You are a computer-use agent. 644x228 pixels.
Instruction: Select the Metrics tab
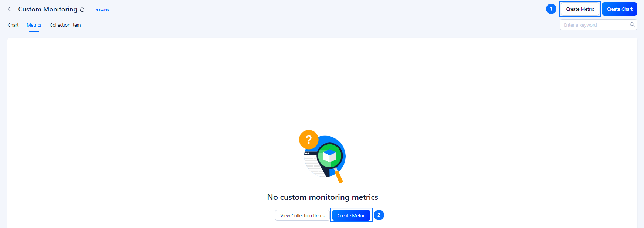coord(34,25)
